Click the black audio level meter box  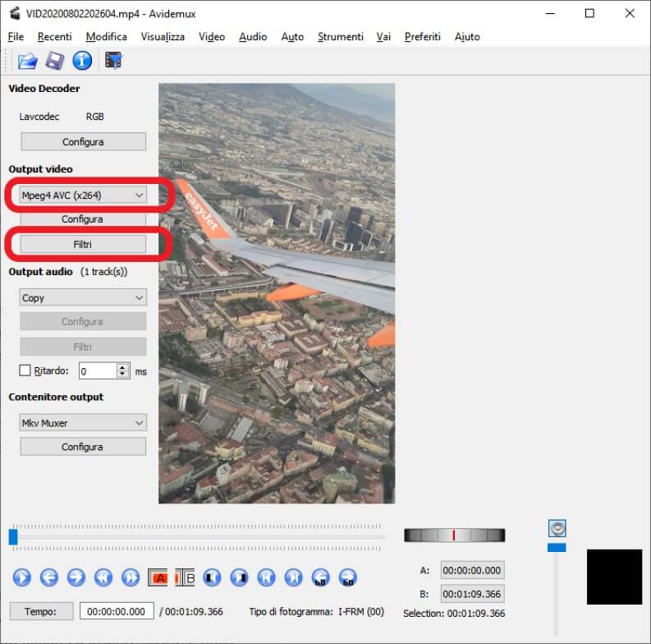(614, 577)
